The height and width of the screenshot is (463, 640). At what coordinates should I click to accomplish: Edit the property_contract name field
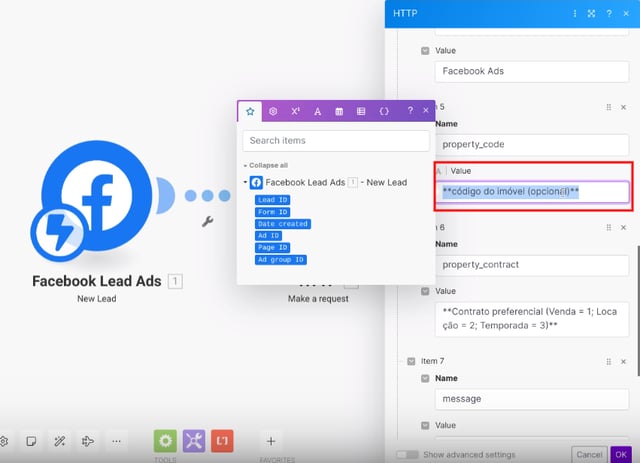[x=532, y=265]
